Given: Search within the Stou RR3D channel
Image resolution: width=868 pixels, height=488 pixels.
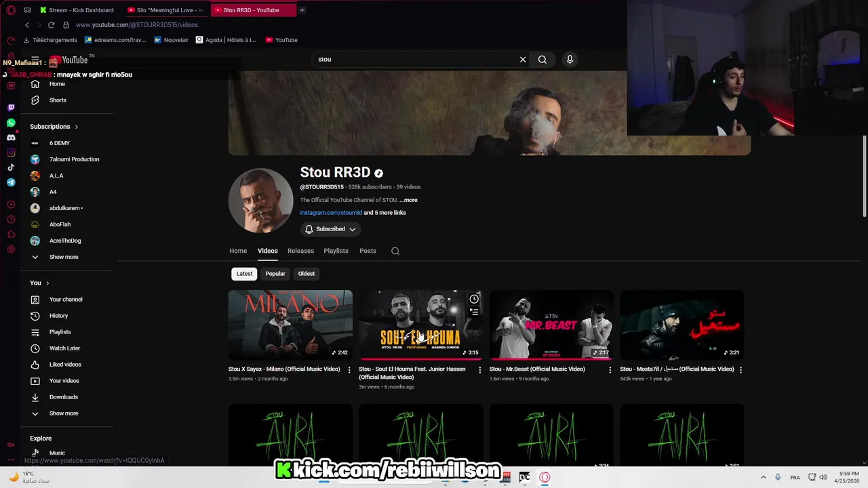Looking at the screenshot, I should [395, 251].
